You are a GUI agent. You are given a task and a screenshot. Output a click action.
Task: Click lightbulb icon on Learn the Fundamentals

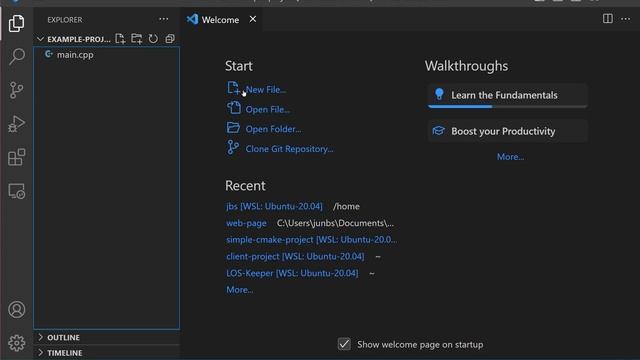[439, 94]
